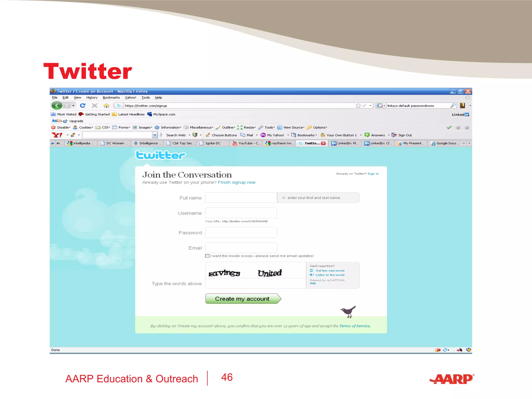Click the Password input field

click(241, 232)
